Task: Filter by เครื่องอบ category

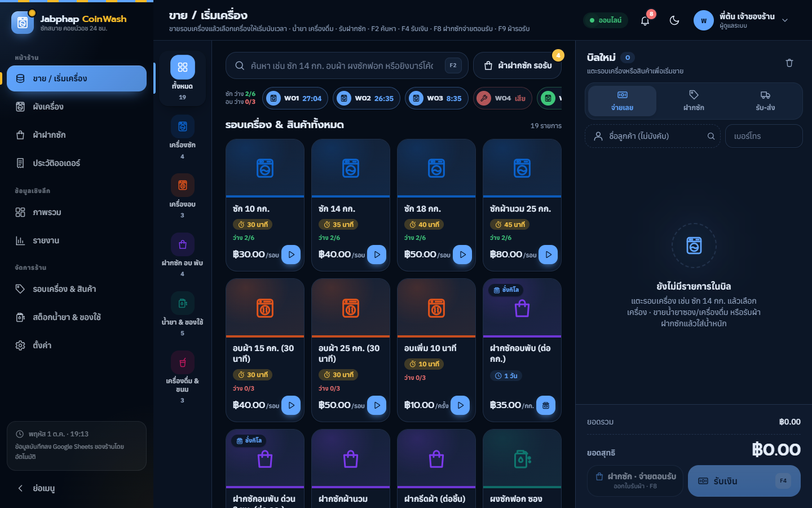Action: click(x=183, y=196)
